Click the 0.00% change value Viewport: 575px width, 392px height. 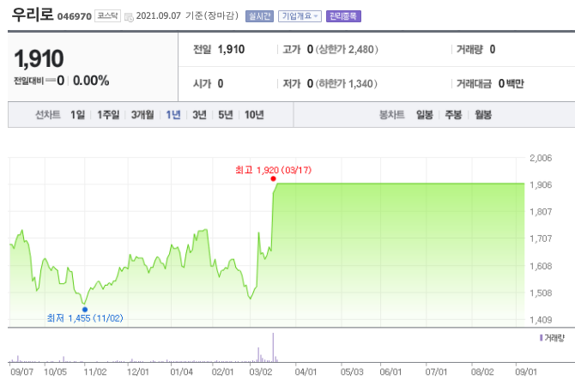coord(91,81)
